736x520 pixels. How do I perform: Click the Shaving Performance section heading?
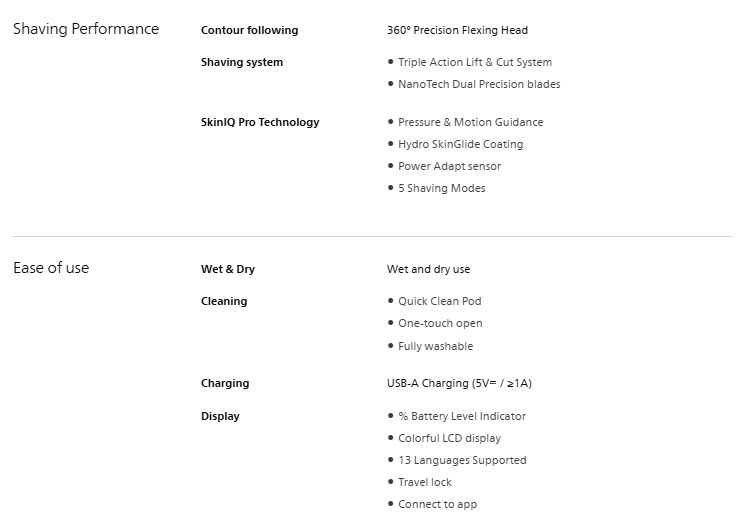click(86, 29)
